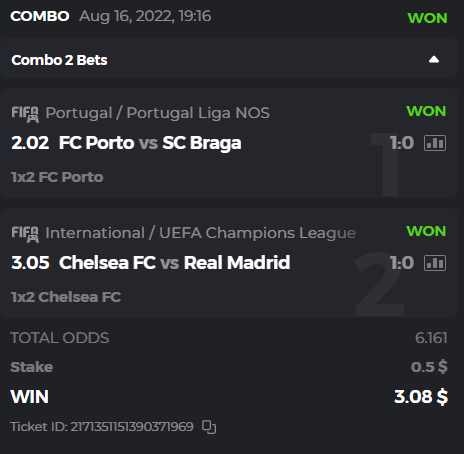
Task: Click the ticket ID number text
Action: [x=132, y=427]
